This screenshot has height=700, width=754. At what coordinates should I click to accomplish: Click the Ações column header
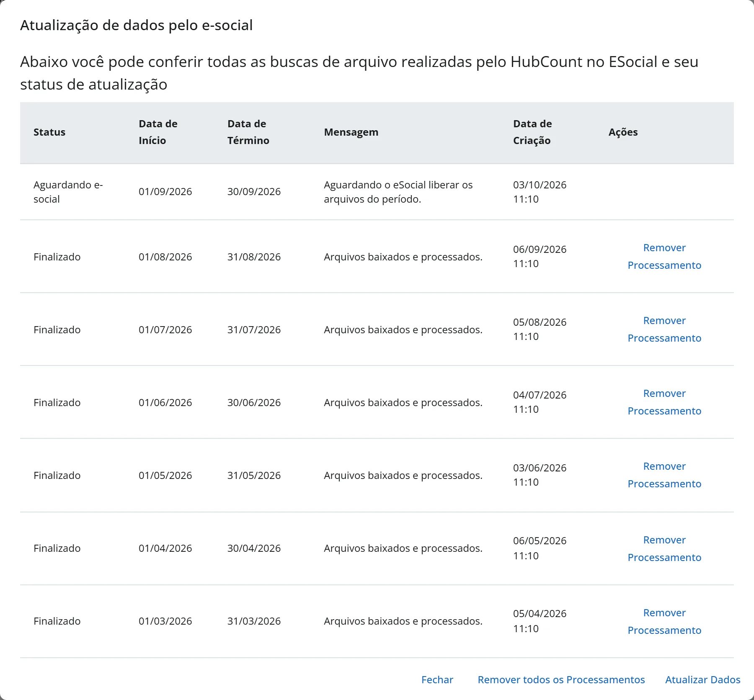623,132
